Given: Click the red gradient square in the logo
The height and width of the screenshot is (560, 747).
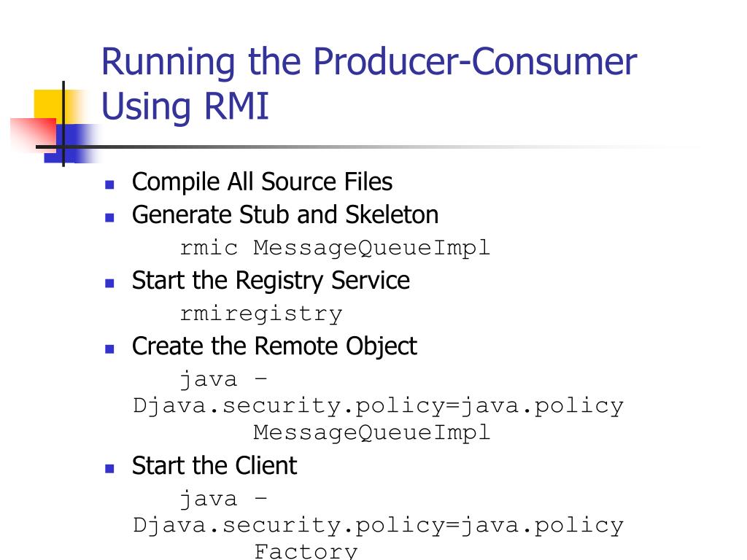Looking at the screenshot, I should point(32,134).
